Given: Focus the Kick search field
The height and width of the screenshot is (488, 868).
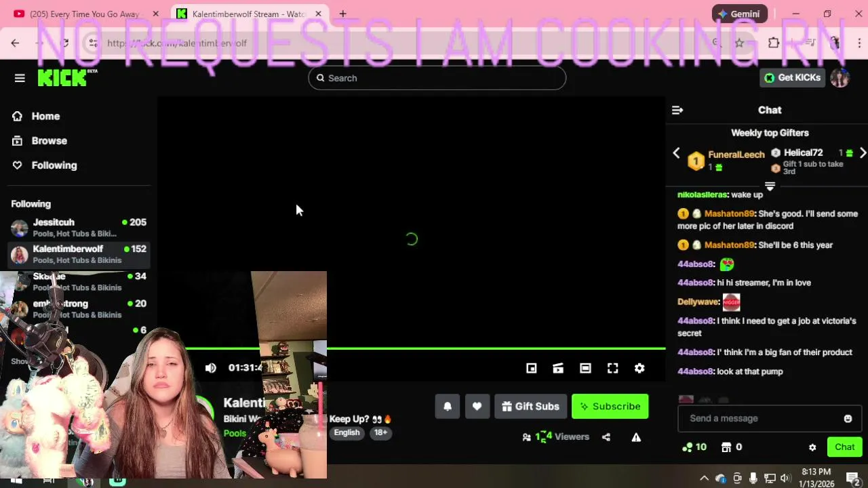Looking at the screenshot, I should [x=437, y=78].
